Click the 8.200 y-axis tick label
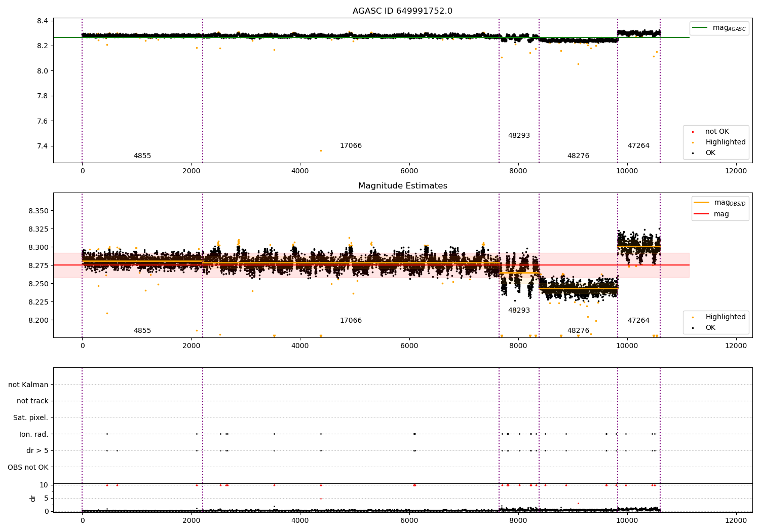Screen dimensions: 760x532 pos(39,321)
